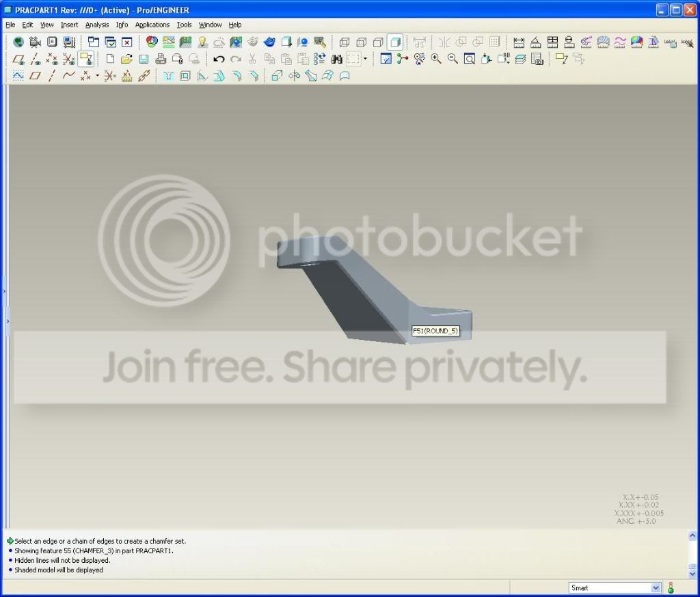Toggle annotation element display icon
700x597 pixels.
tap(85, 59)
